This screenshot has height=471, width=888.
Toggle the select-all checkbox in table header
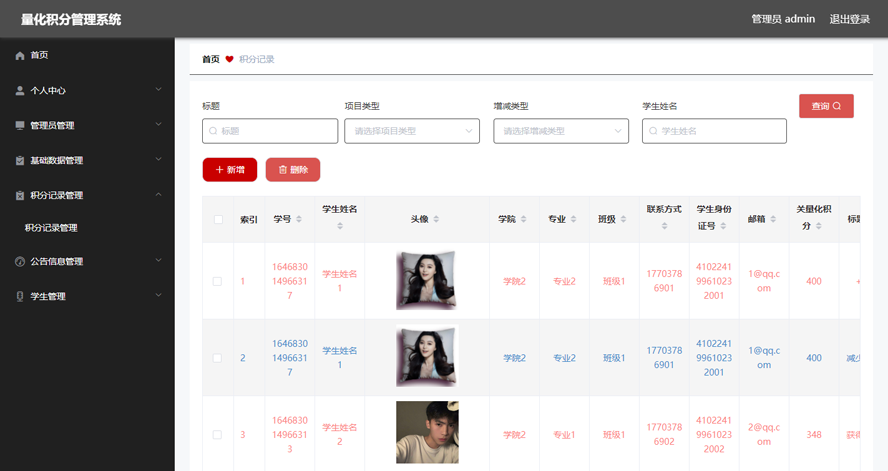(218, 220)
